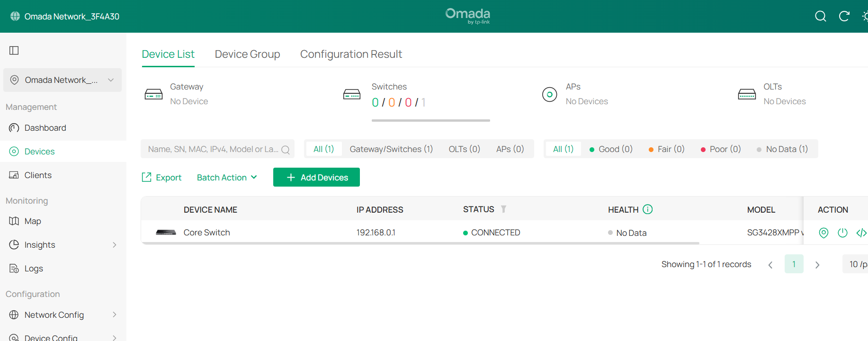This screenshot has height=341, width=868.
Task: Click the CONNECTED status text
Action: coord(496,233)
